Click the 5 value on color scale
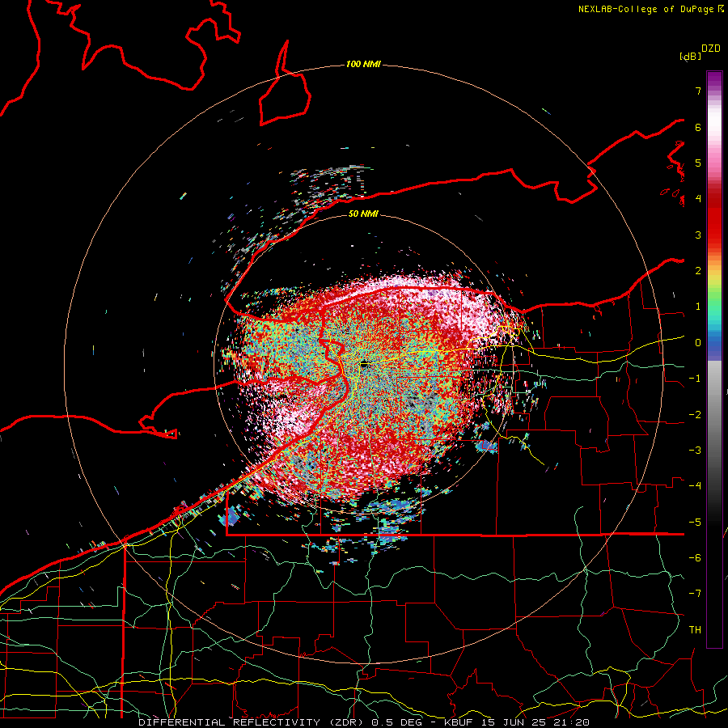Viewport: 728px width, 728px height. tap(698, 163)
